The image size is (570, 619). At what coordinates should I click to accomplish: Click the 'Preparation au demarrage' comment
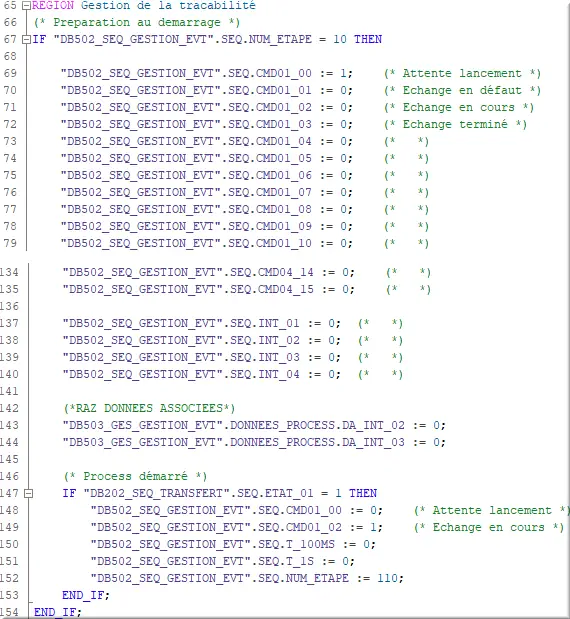(137, 23)
